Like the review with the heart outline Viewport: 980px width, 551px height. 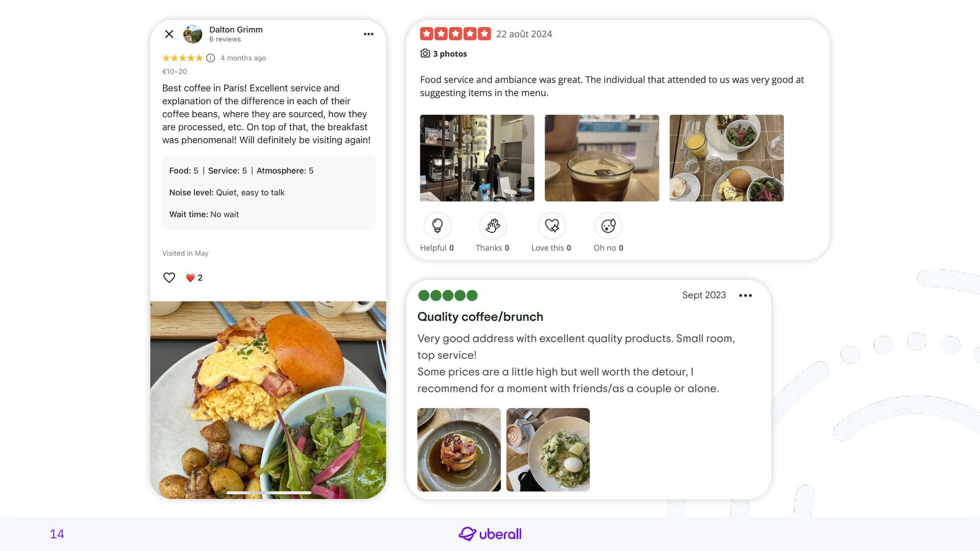169,278
